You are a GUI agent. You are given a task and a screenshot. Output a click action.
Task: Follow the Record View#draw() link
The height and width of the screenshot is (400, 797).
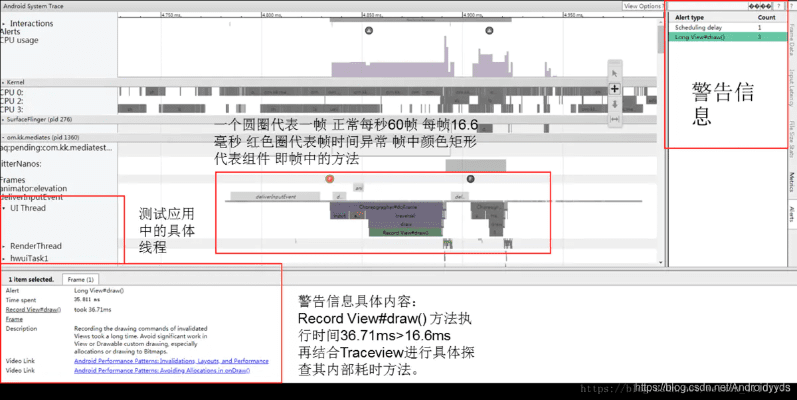coord(33,310)
